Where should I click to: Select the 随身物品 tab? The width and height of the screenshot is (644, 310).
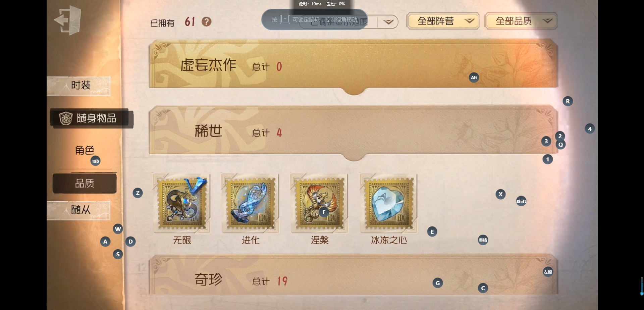[x=91, y=118]
